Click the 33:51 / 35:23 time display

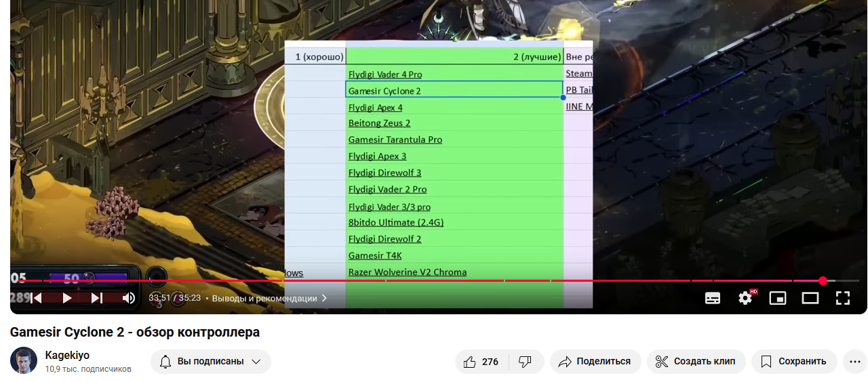175,298
